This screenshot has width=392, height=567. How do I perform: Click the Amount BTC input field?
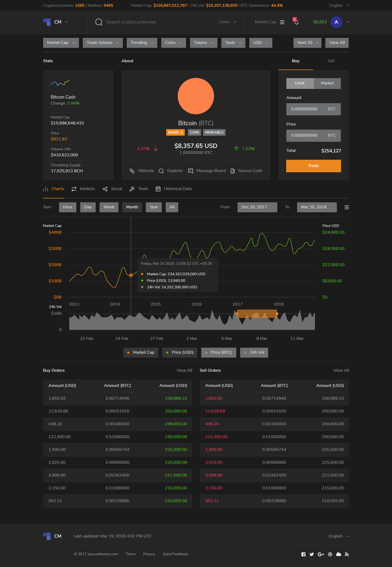click(314, 109)
